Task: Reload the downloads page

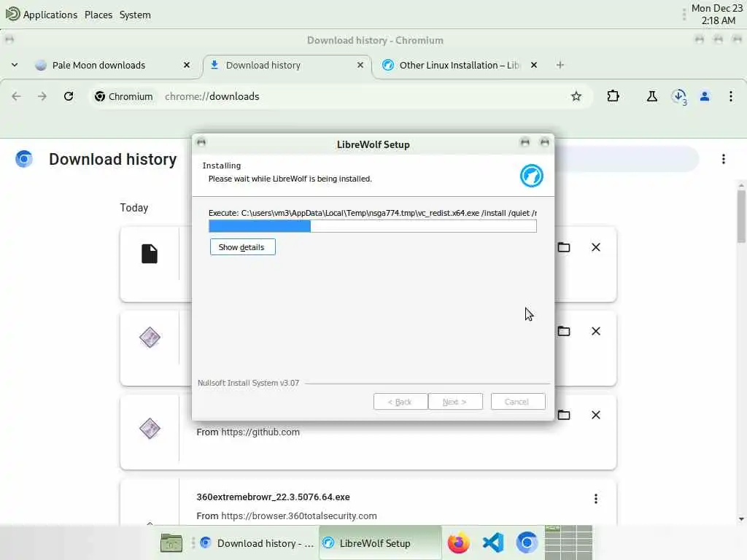Action: (x=69, y=96)
